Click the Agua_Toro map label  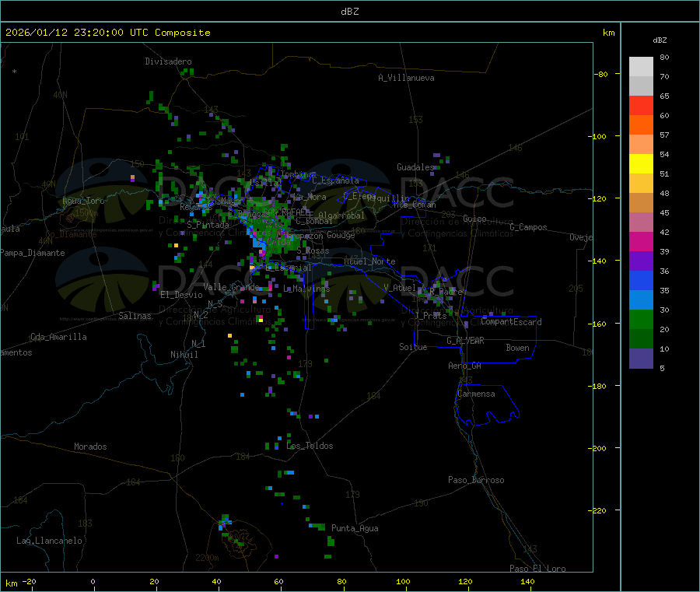pos(83,201)
